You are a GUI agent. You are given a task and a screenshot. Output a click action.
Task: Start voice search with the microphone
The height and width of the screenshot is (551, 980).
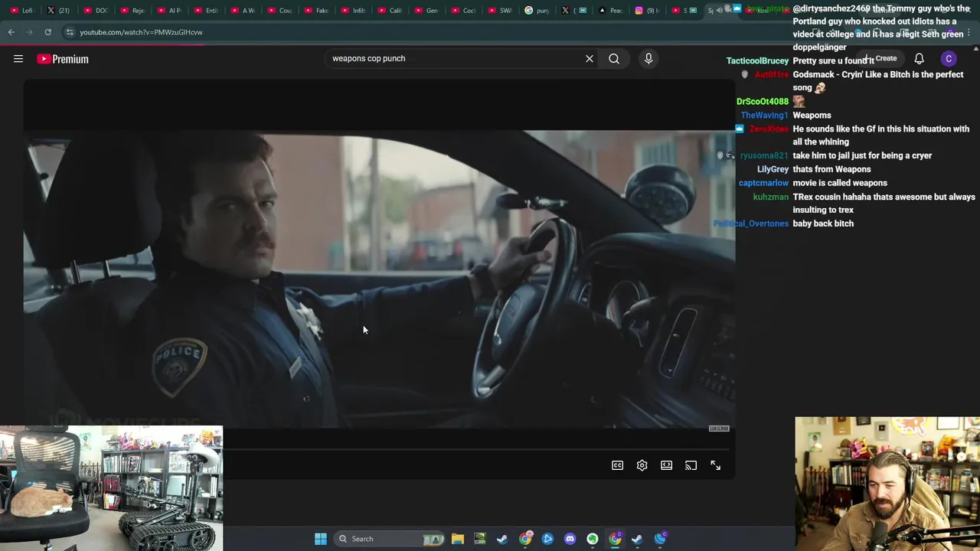[x=648, y=58]
